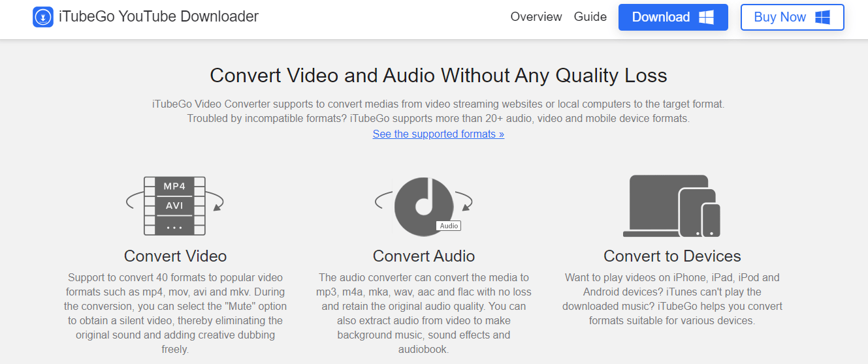Select the Convert Video heading

click(x=175, y=256)
